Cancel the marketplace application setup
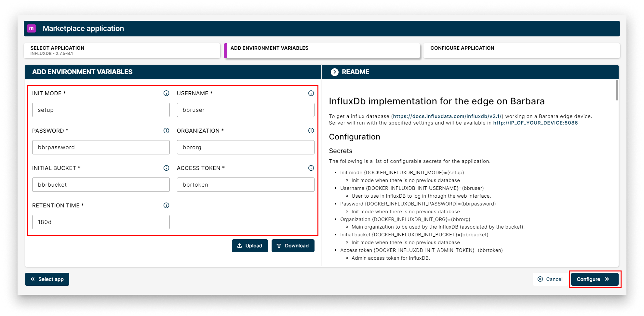The height and width of the screenshot is (316, 644). pyautogui.click(x=550, y=279)
